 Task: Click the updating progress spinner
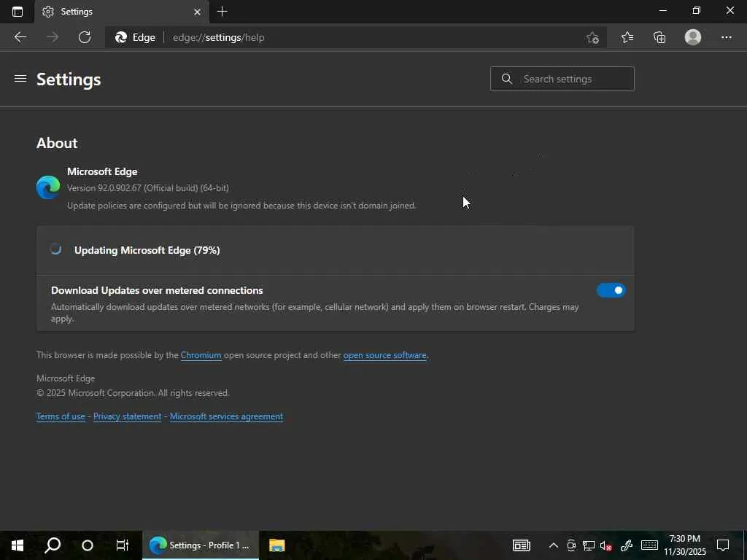pyautogui.click(x=55, y=249)
